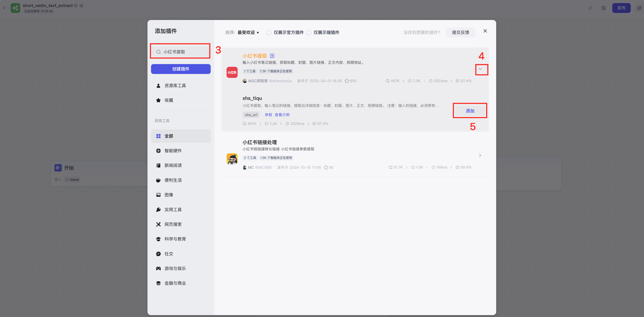
Task: Select the 金融与商业 category
Action: pyautogui.click(x=181, y=283)
